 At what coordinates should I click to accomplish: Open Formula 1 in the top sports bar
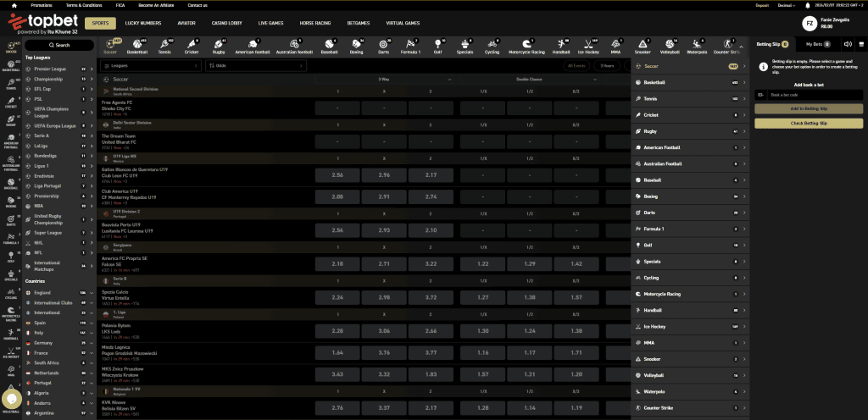[x=411, y=46]
